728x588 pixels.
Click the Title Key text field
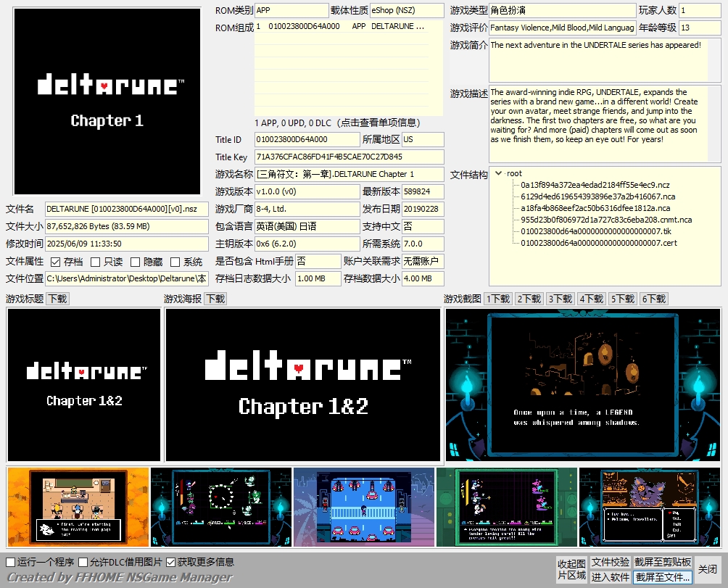pos(349,157)
